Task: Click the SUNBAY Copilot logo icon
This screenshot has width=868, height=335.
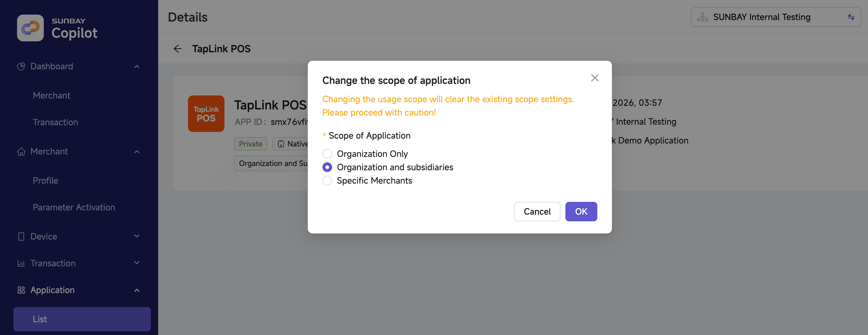Action: click(30, 28)
